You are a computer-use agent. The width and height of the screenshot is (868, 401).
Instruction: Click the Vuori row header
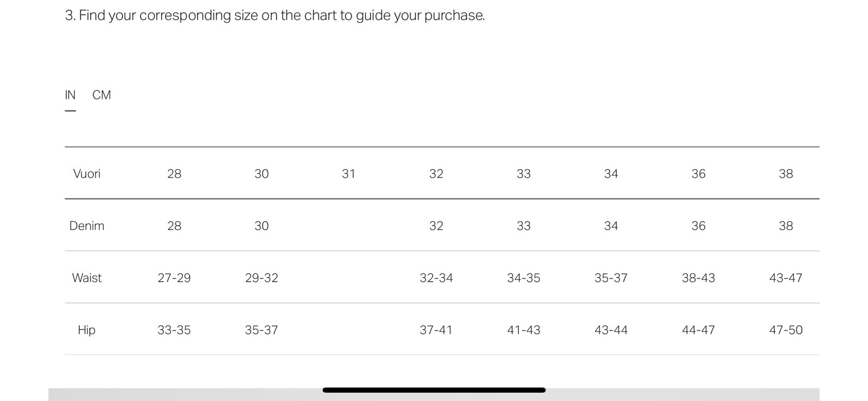click(87, 174)
